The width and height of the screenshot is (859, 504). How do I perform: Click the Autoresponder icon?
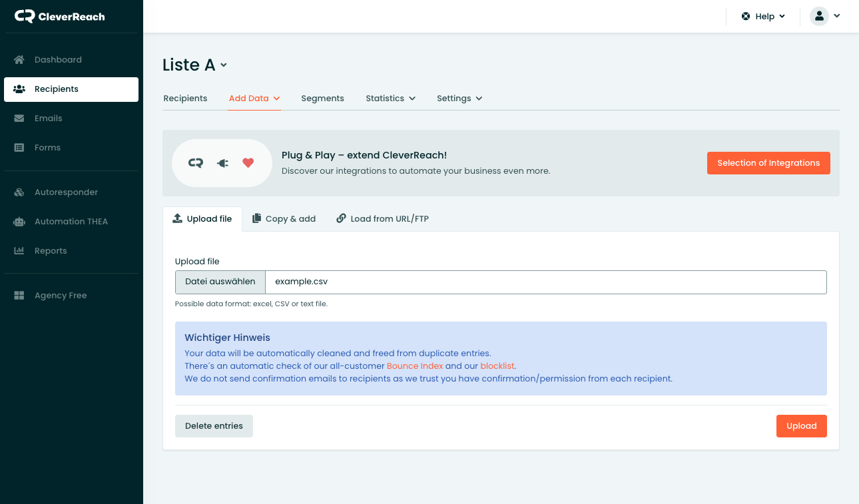(x=19, y=192)
